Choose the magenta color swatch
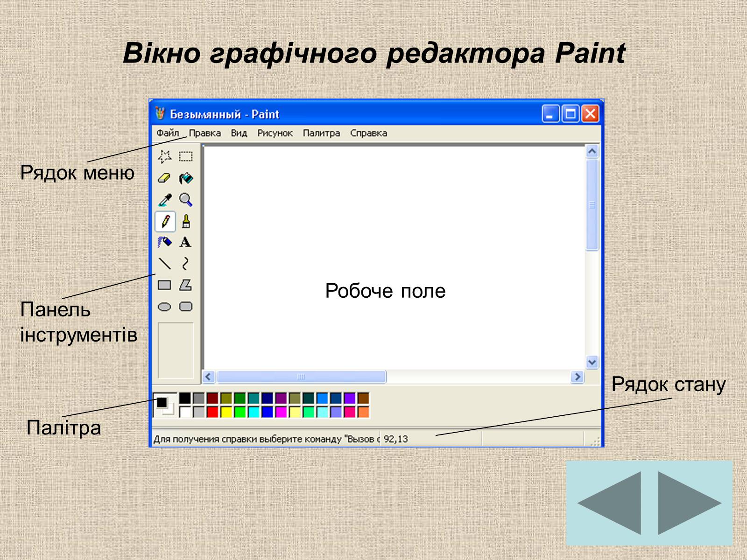The image size is (747, 560). (x=281, y=412)
